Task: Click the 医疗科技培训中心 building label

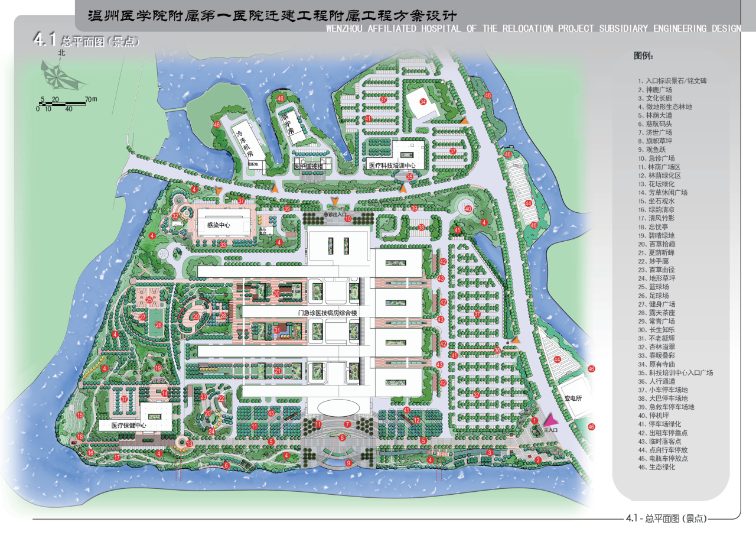Action: pyautogui.click(x=392, y=166)
